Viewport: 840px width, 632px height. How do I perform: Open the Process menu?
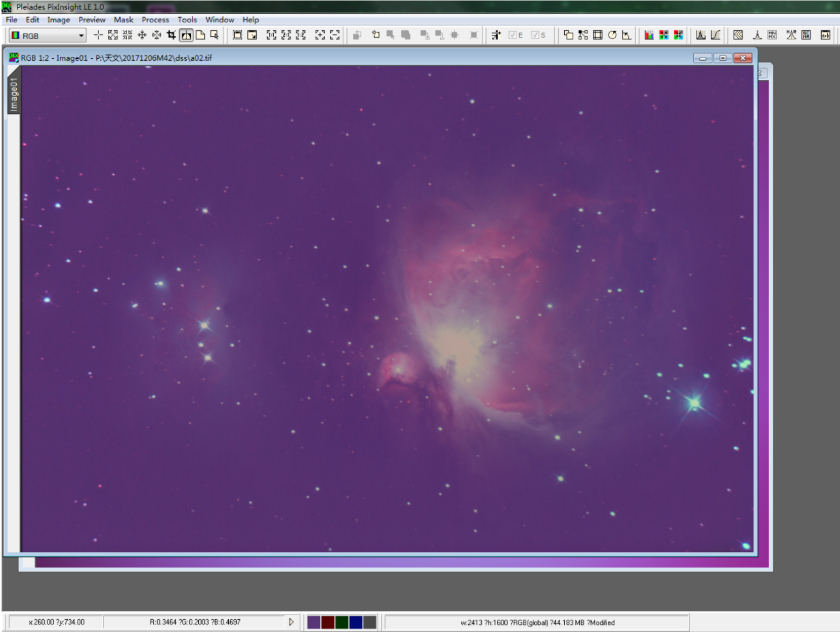click(155, 20)
